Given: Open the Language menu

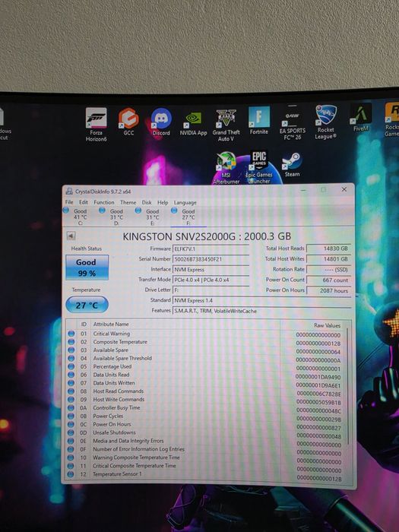Looking at the screenshot, I should tap(185, 203).
